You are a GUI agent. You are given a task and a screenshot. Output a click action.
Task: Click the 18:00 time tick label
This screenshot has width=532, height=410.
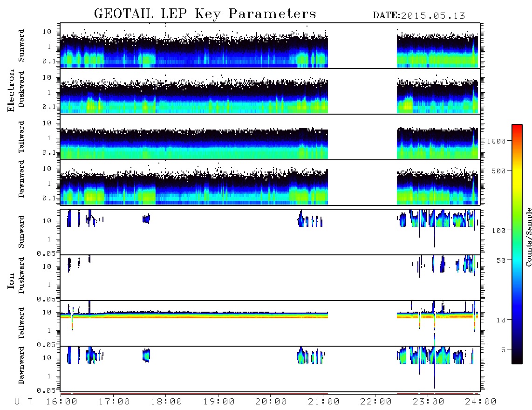(166, 402)
